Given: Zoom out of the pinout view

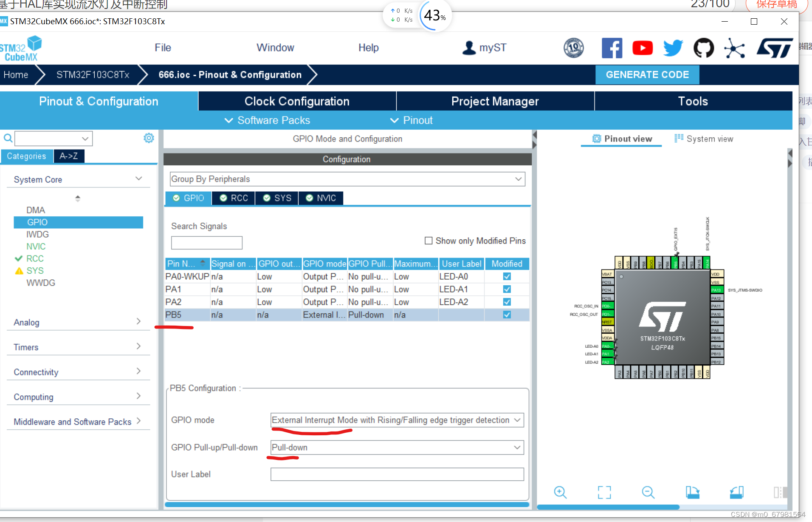Looking at the screenshot, I should [648, 492].
